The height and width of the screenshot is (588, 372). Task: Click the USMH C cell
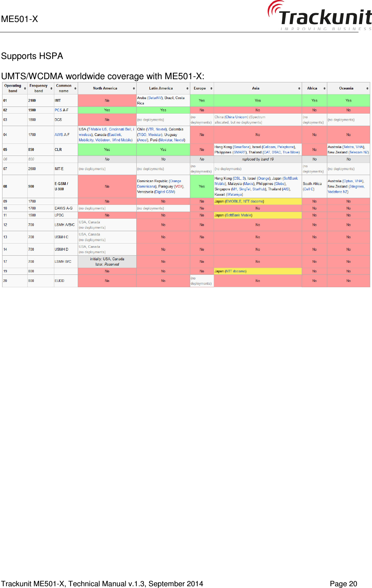click(66, 237)
